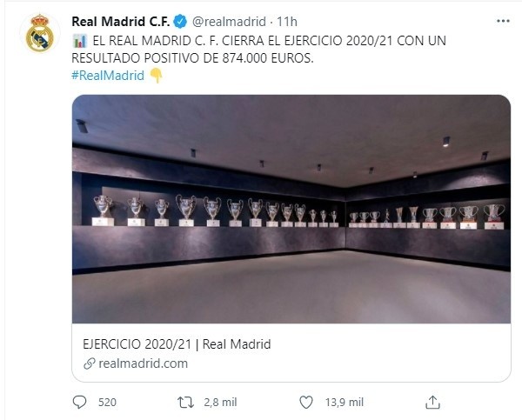Image resolution: width=522 pixels, height=420 pixels.
Task: Click the chain link icon beside realmadrid.com
Action: 90,363
